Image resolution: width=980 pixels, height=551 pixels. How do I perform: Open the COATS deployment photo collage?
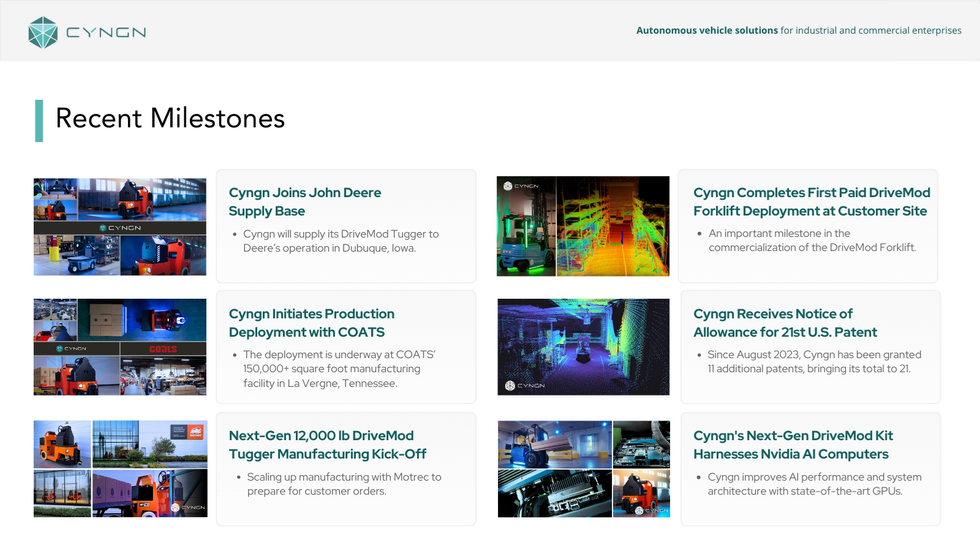point(120,347)
